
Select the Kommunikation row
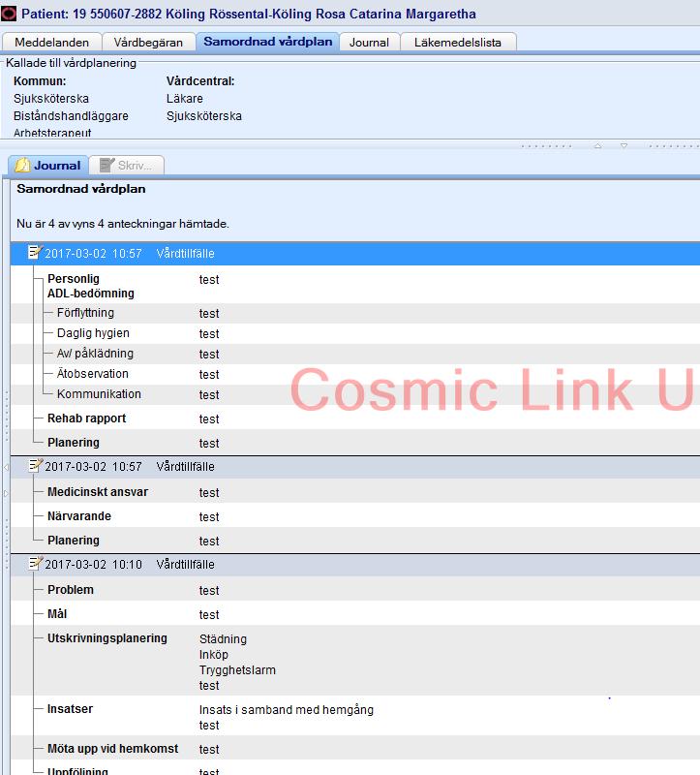355,394
